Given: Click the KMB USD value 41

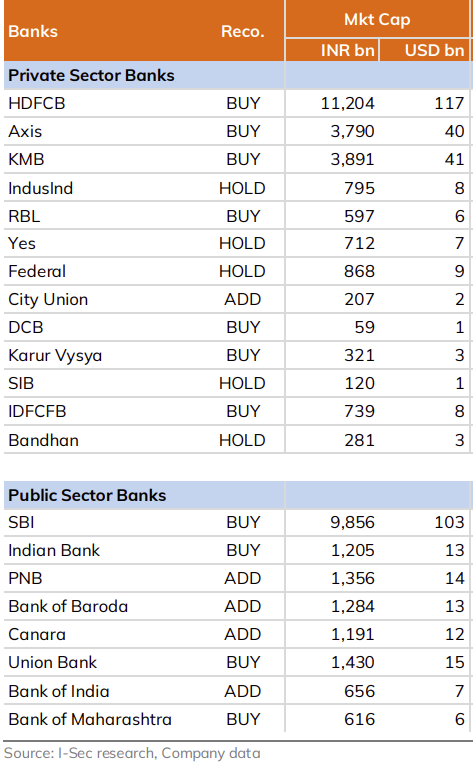Looking at the screenshot, I should click(454, 160).
